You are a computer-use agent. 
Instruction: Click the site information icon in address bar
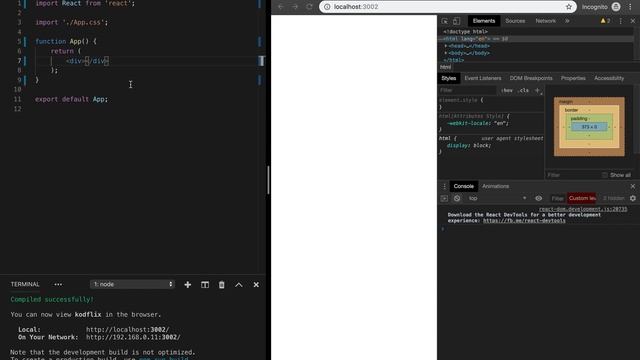click(327, 7)
